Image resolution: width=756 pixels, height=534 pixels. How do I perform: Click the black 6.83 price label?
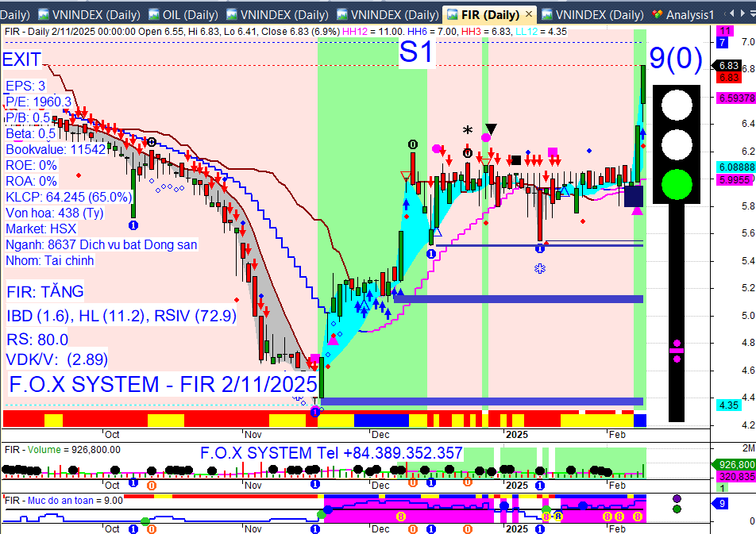click(727, 65)
